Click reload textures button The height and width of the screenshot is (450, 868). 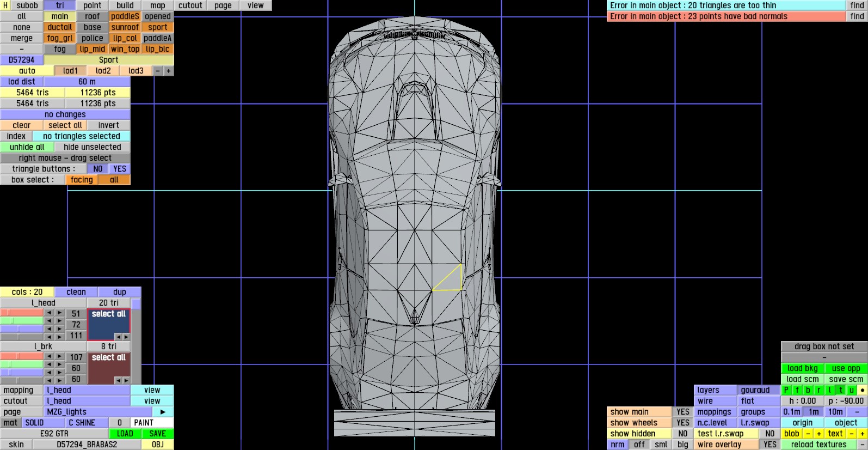tap(819, 445)
